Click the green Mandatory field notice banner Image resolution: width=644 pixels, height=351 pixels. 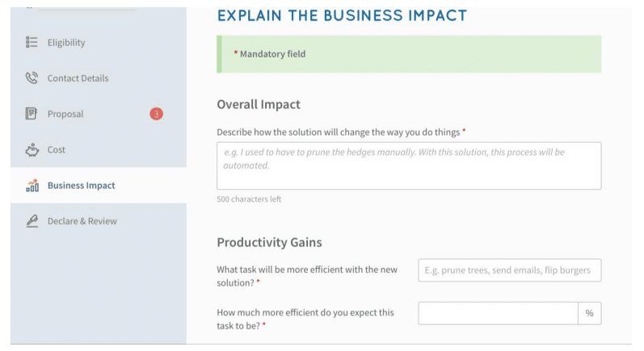(409, 54)
